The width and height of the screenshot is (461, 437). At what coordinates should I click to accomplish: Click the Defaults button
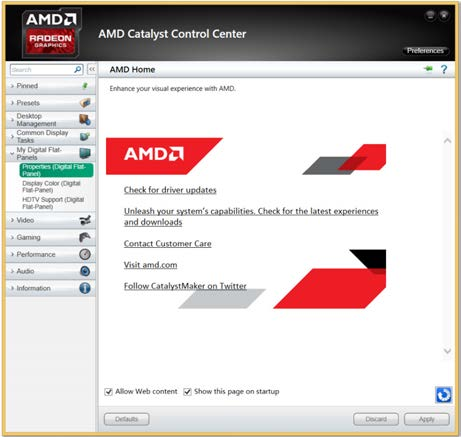127,419
